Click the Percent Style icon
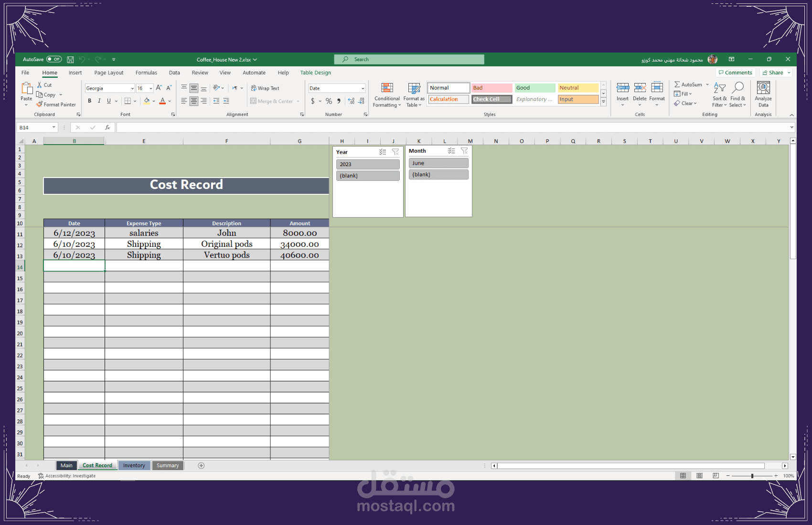 329,101
